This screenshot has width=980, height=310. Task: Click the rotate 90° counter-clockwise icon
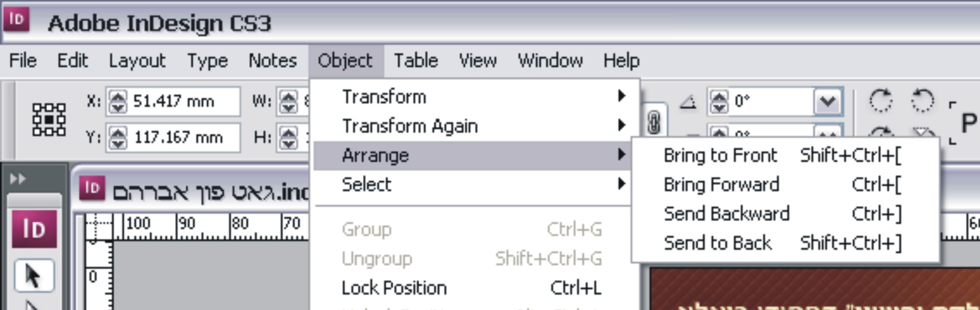923,100
